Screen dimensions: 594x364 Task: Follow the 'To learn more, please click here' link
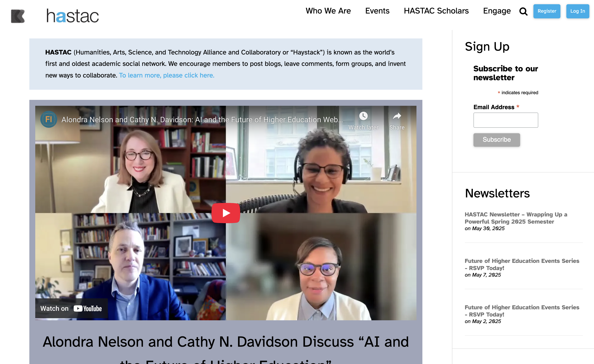click(x=167, y=75)
